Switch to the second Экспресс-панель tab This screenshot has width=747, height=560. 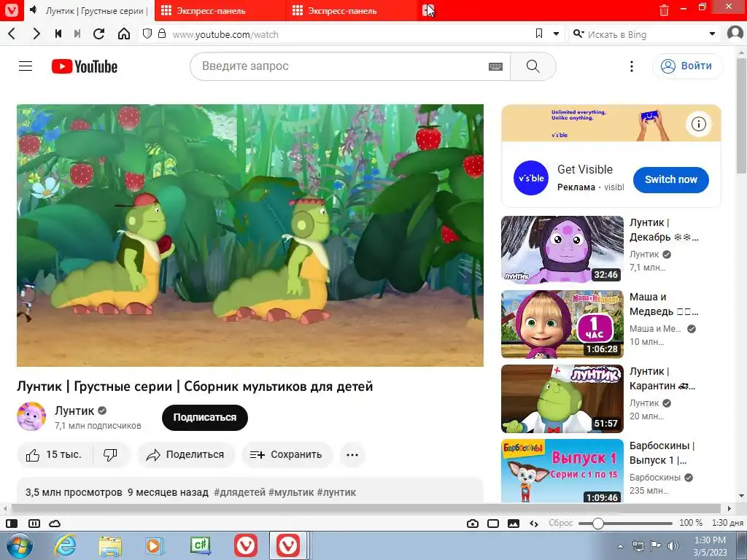pos(351,10)
